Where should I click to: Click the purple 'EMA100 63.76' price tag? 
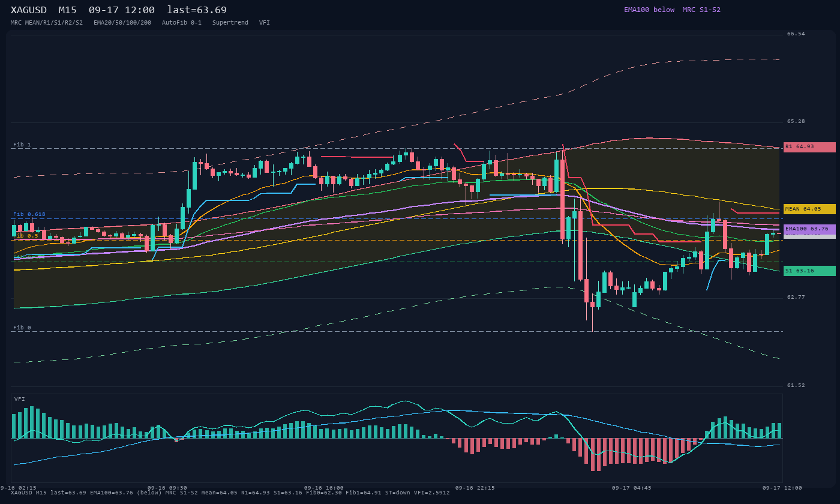[809, 229]
